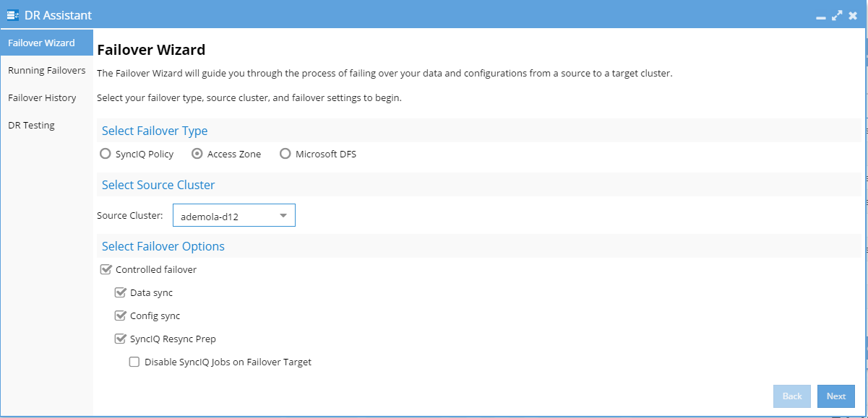Switch to the Running Failovers tab
This screenshot has height=418, width=868.
[x=47, y=70]
